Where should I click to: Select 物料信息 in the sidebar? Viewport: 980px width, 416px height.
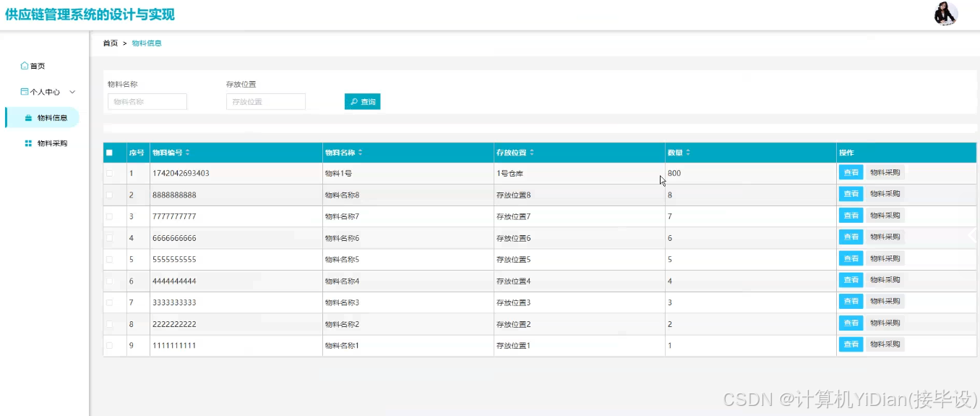(x=43, y=118)
